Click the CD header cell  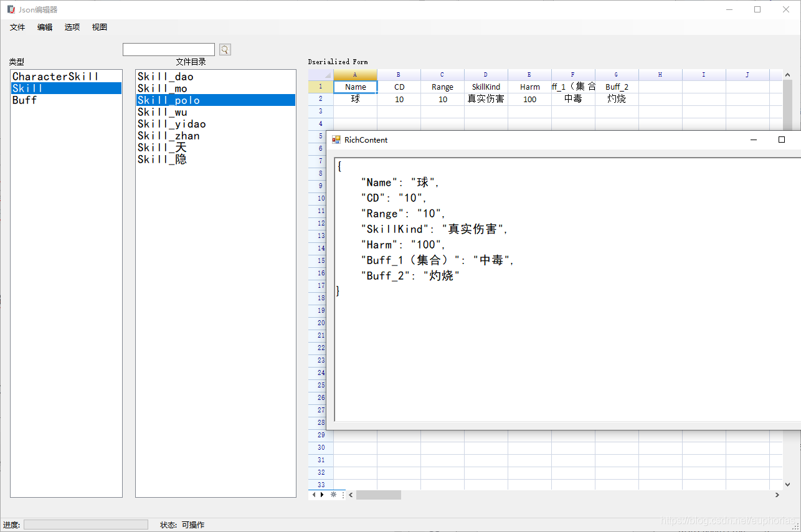(x=399, y=87)
